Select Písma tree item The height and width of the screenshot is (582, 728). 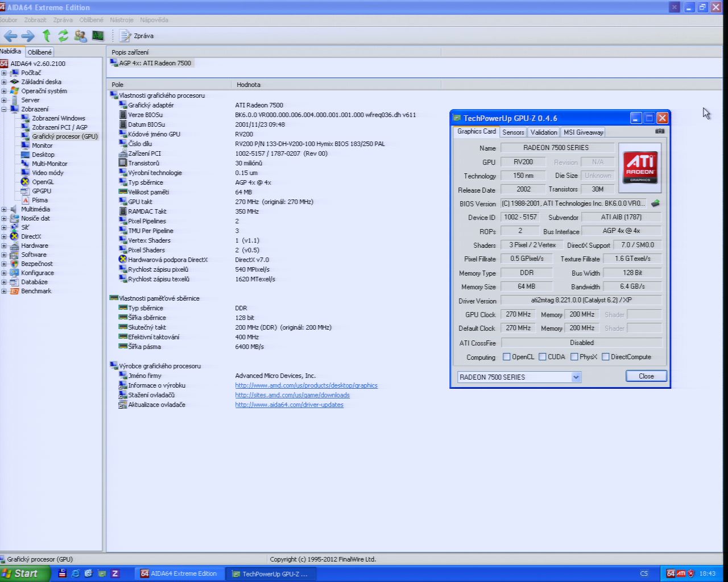(x=40, y=200)
